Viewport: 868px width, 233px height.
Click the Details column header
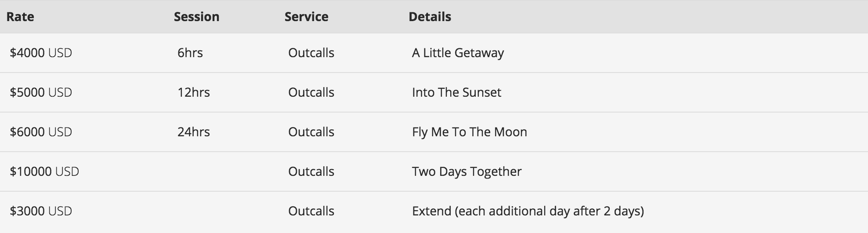[430, 17]
